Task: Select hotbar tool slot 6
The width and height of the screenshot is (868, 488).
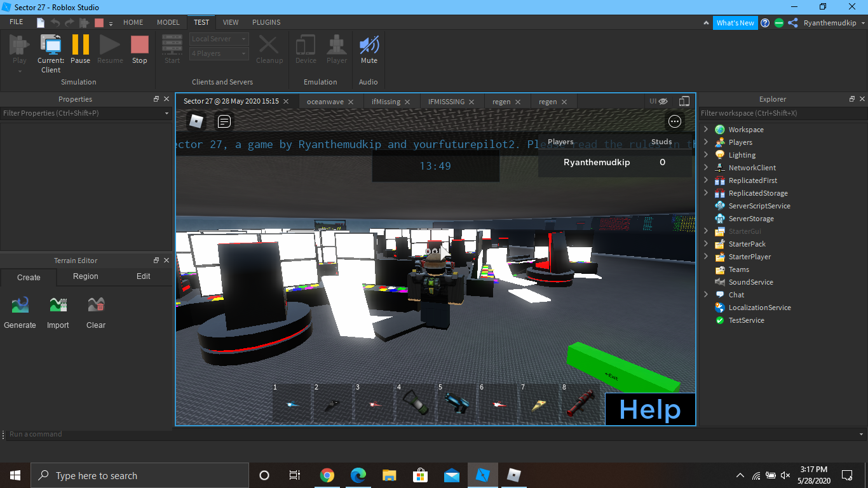Action: pos(499,403)
